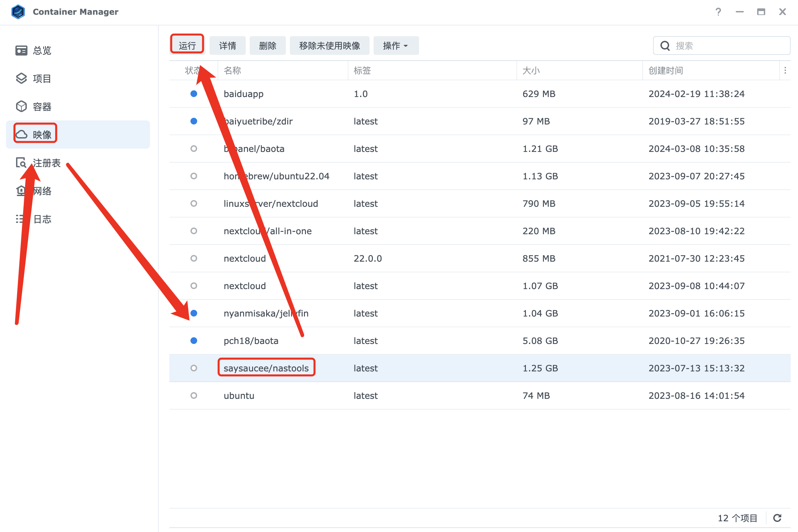Click the 注册表 search-document sidebar icon

(21, 163)
